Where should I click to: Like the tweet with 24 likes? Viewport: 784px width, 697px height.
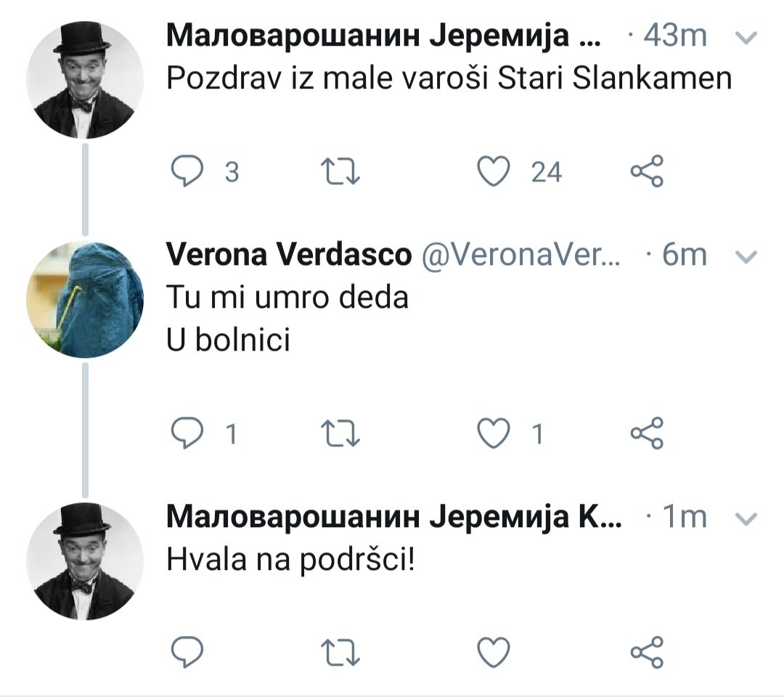tap(494, 172)
